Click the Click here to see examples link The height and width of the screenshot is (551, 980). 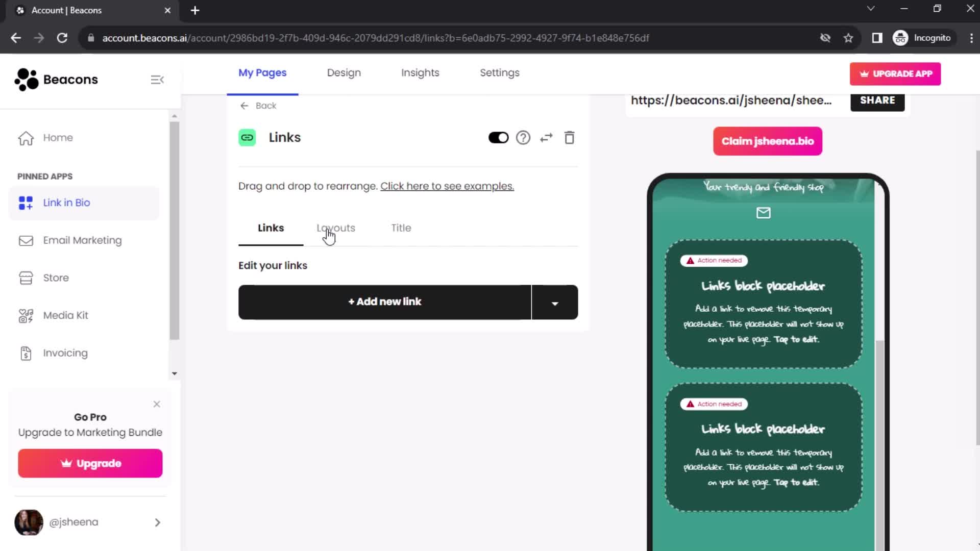coord(447,186)
